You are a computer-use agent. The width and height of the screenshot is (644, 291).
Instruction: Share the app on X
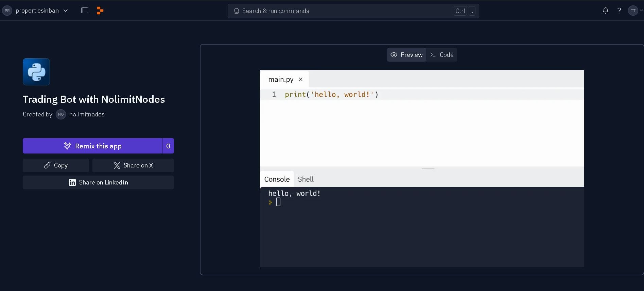pyautogui.click(x=133, y=165)
